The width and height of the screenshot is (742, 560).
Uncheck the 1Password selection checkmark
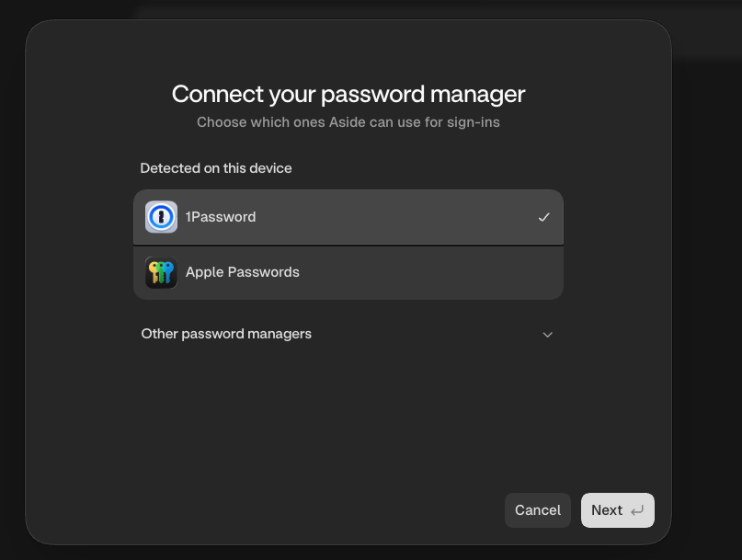(544, 217)
